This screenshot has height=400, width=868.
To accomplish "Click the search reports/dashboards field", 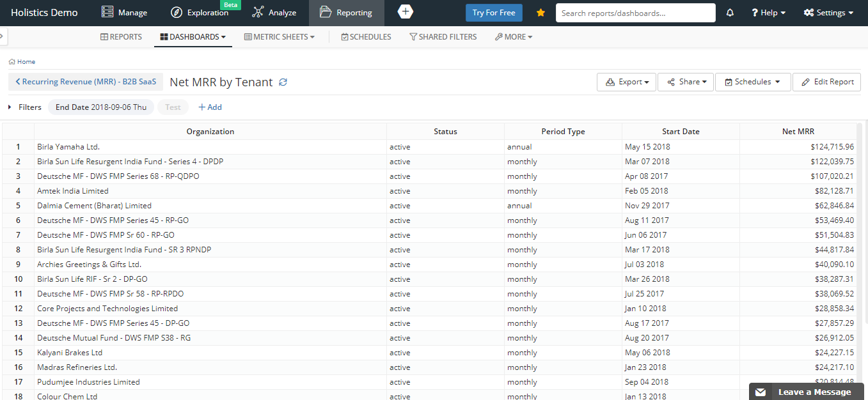I will (635, 13).
